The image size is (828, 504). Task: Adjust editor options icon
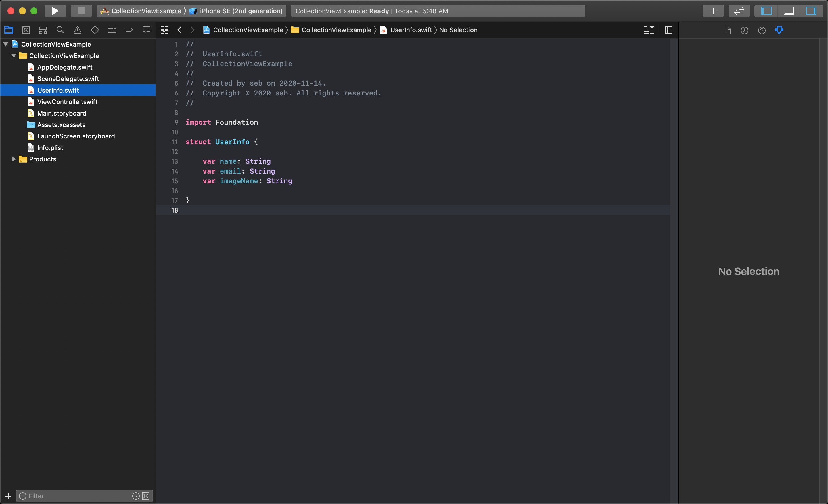tap(649, 30)
